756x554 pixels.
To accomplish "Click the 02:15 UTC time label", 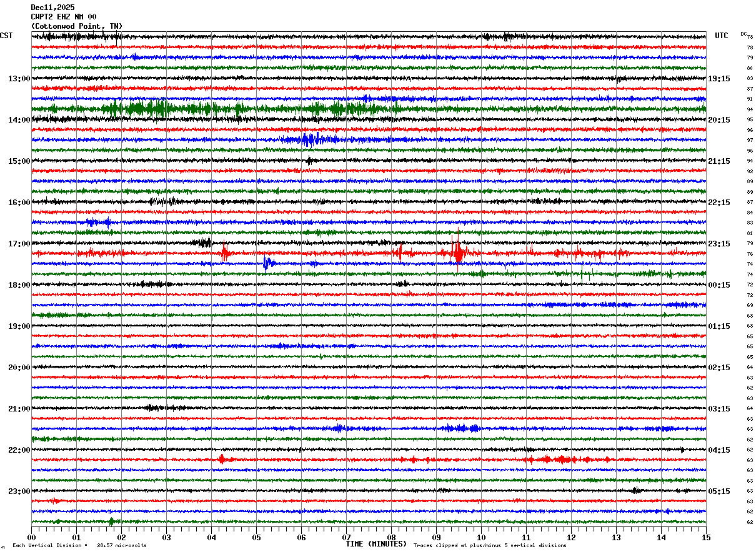I will click(x=719, y=368).
